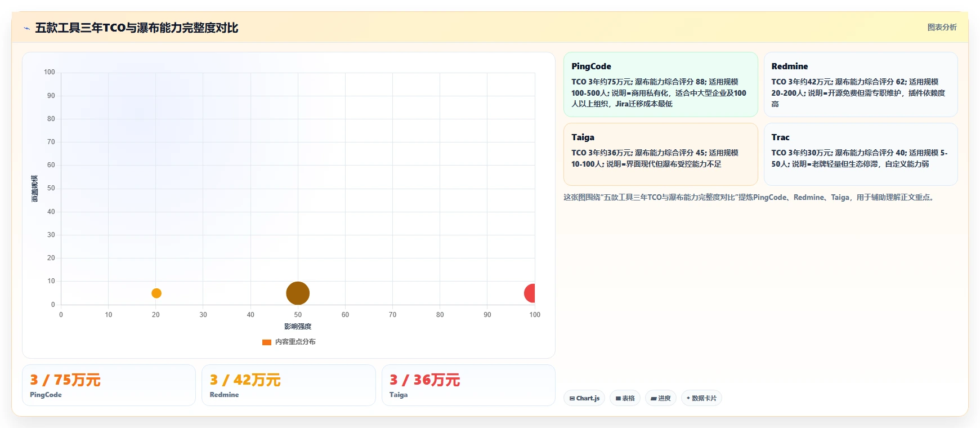Click the PingCode TCO description text
The image size is (980, 428).
(659, 93)
